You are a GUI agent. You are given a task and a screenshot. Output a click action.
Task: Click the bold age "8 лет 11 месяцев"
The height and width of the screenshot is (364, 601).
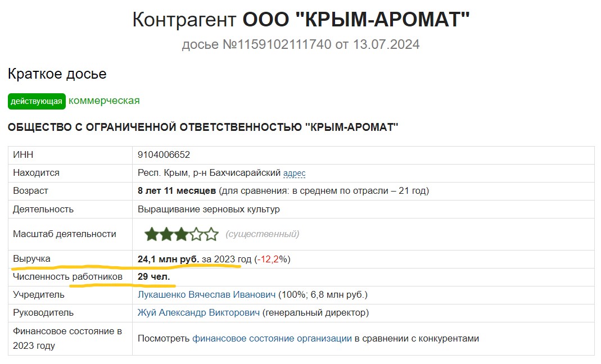pos(177,191)
